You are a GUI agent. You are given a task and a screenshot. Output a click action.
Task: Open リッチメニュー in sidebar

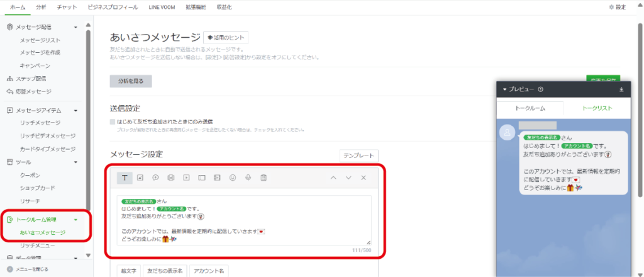(37, 246)
